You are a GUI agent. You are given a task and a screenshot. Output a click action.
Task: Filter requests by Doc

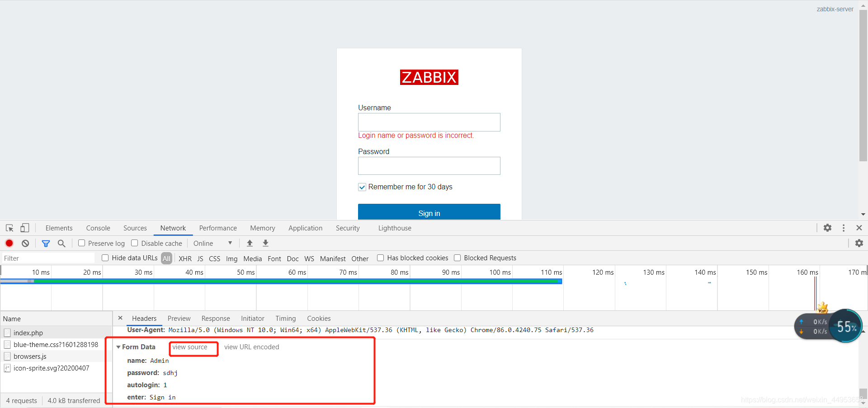coord(292,258)
